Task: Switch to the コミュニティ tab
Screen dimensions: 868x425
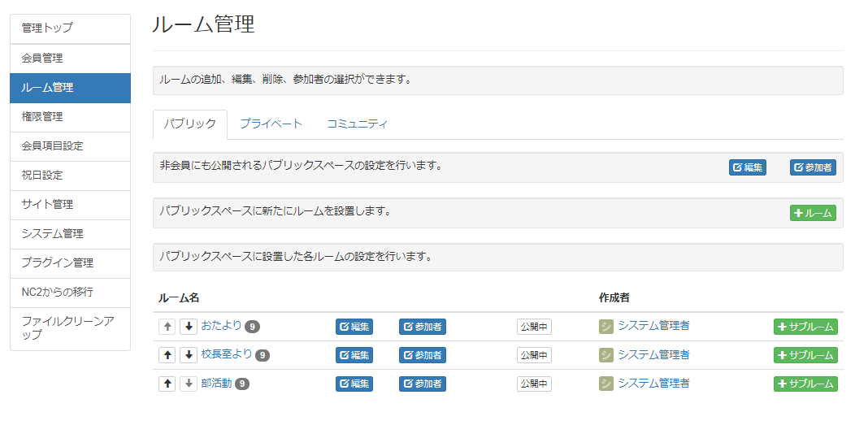Action: pos(357,124)
